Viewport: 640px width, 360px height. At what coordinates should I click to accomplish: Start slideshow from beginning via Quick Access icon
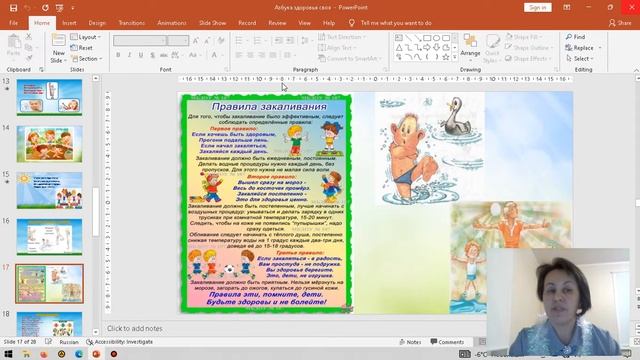pyautogui.click(x=60, y=8)
